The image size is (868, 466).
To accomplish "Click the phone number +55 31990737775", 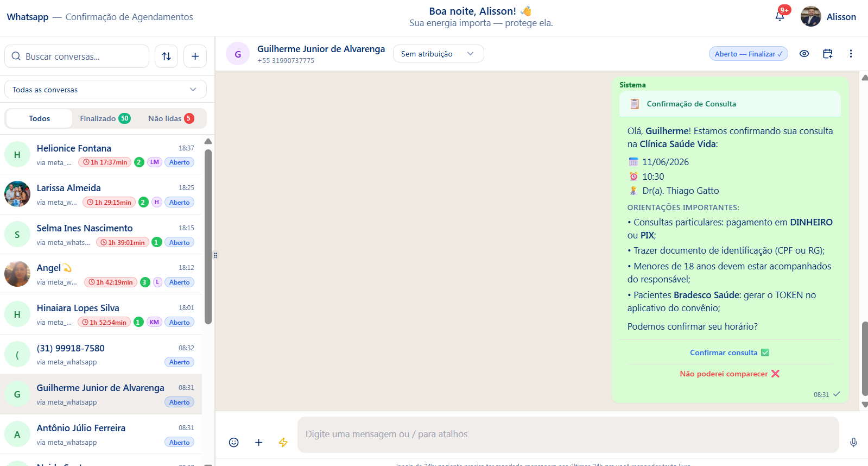I will (x=286, y=61).
